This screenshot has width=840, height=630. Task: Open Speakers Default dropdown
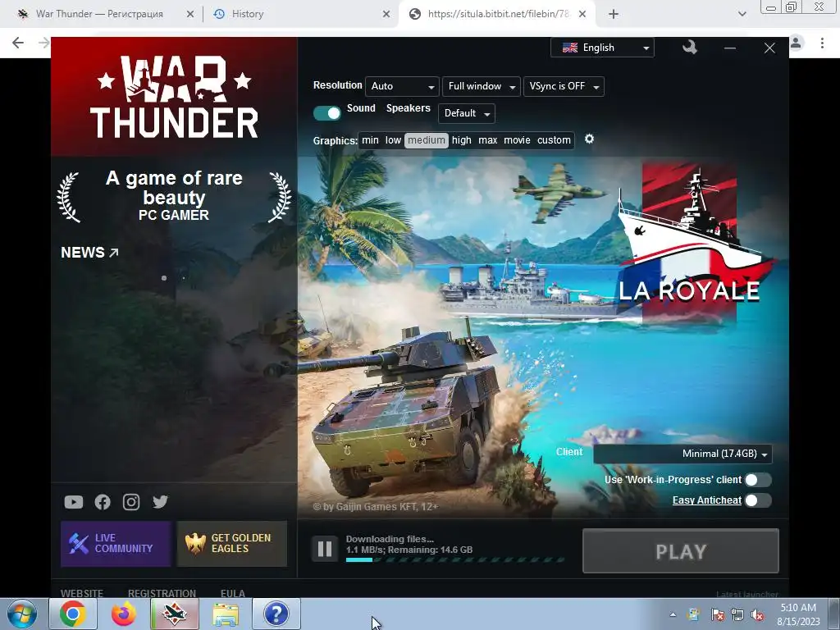pyautogui.click(x=467, y=113)
